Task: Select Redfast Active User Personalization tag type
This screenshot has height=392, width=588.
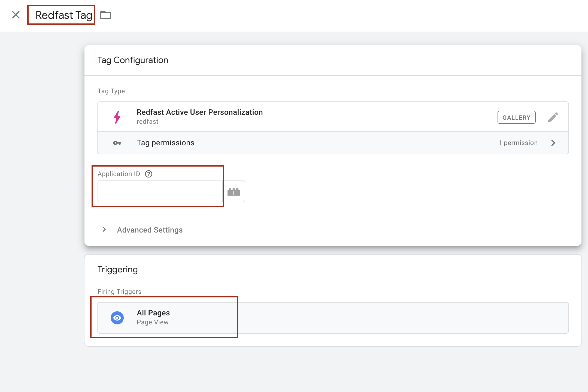Action: click(x=333, y=117)
